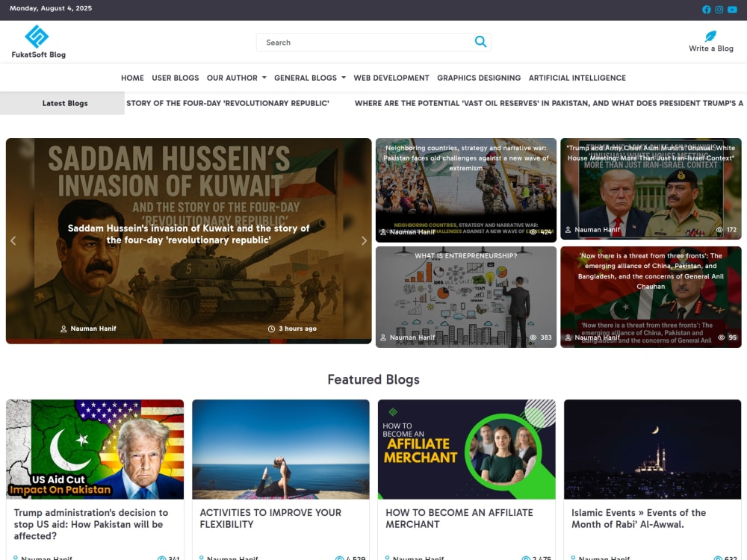This screenshot has width=747, height=560.
Task: Click the Write a Blog feather icon
Action: click(x=710, y=36)
